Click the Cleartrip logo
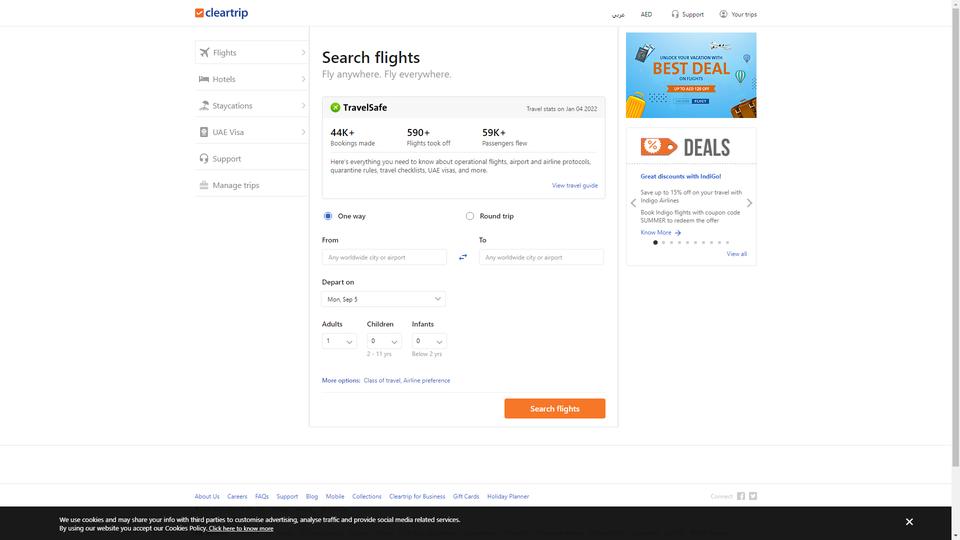The image size is (960, 540). [x=221, y=13]
